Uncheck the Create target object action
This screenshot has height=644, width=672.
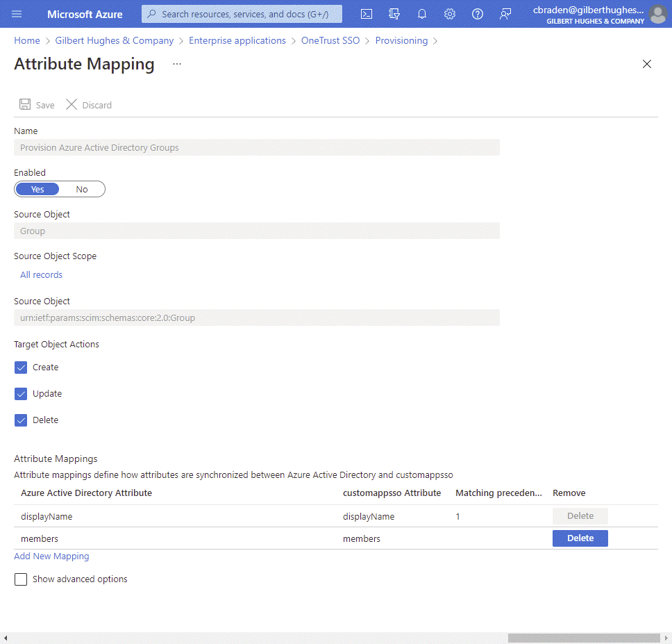click(21, 367)
